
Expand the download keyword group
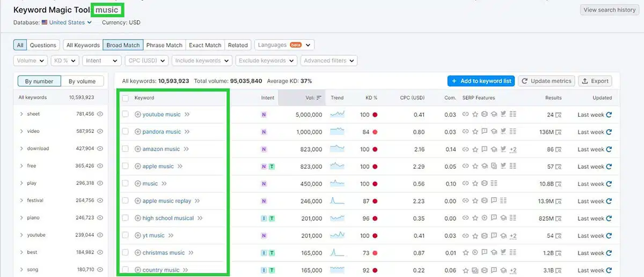(21, 148)
